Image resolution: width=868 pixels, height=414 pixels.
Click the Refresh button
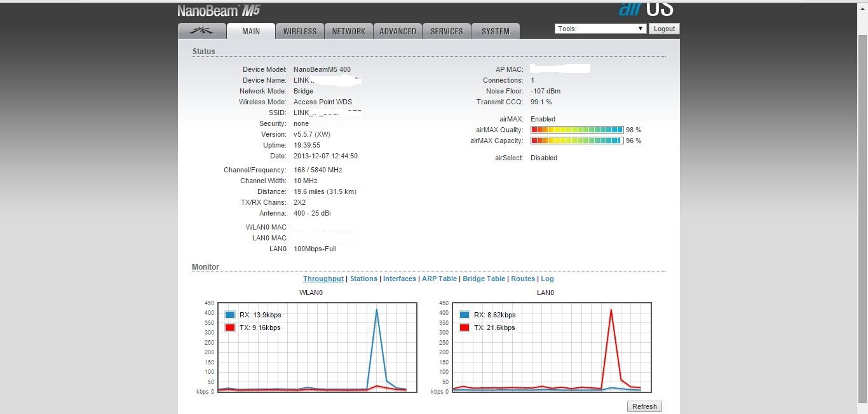[x=644, y=406]
